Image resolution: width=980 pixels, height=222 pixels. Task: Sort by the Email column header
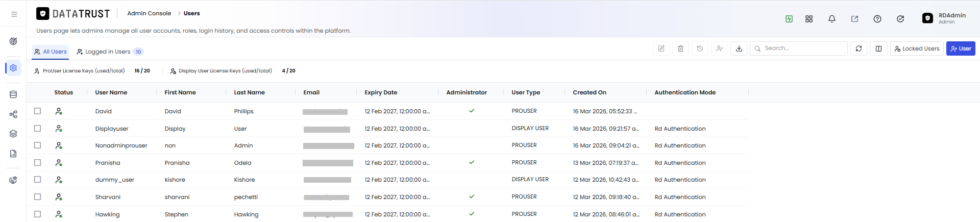[x=311, y=92]
